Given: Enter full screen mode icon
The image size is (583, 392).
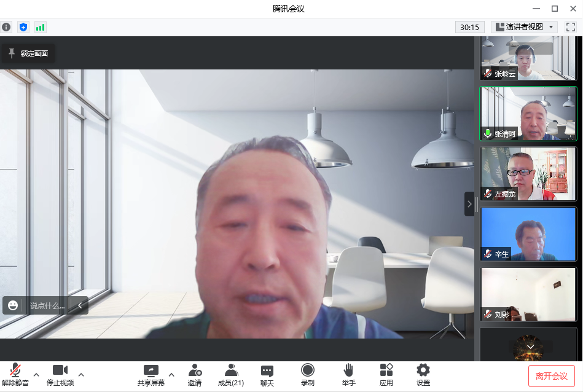Looking at the screenshot, I should 570,27.
